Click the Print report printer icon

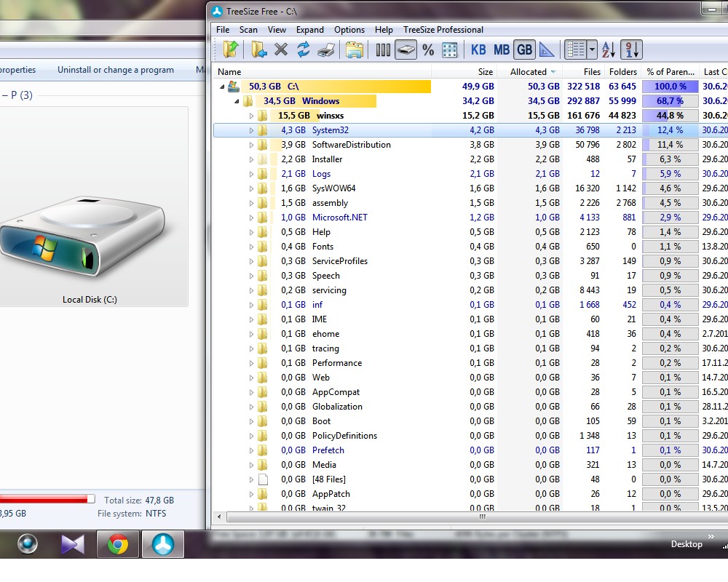point(326,49)
